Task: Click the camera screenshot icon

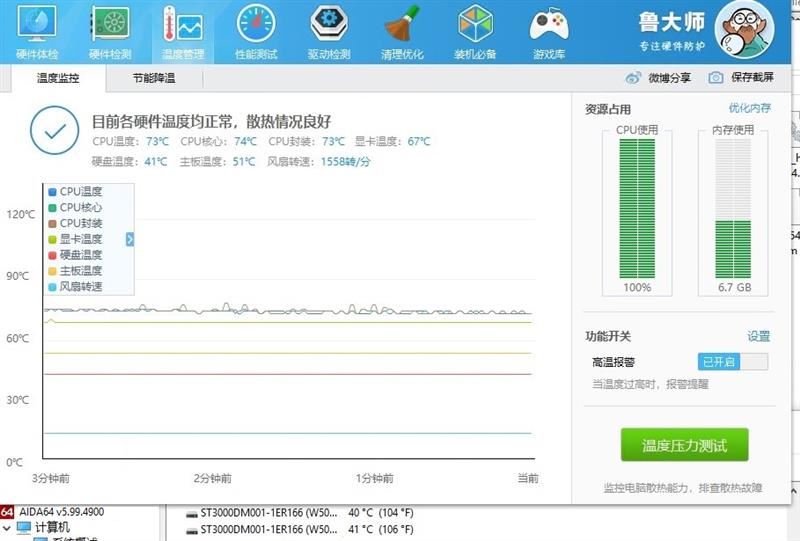Action: click(715, 78)
